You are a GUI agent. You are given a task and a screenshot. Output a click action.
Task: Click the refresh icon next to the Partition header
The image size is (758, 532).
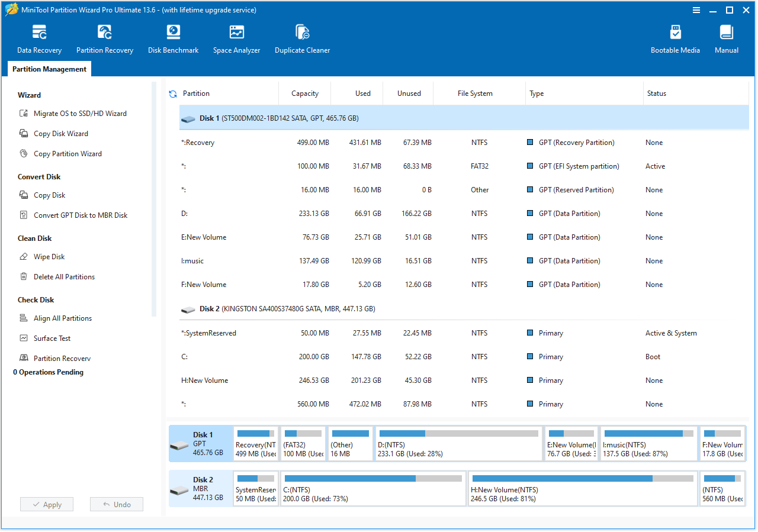point(173,93)
